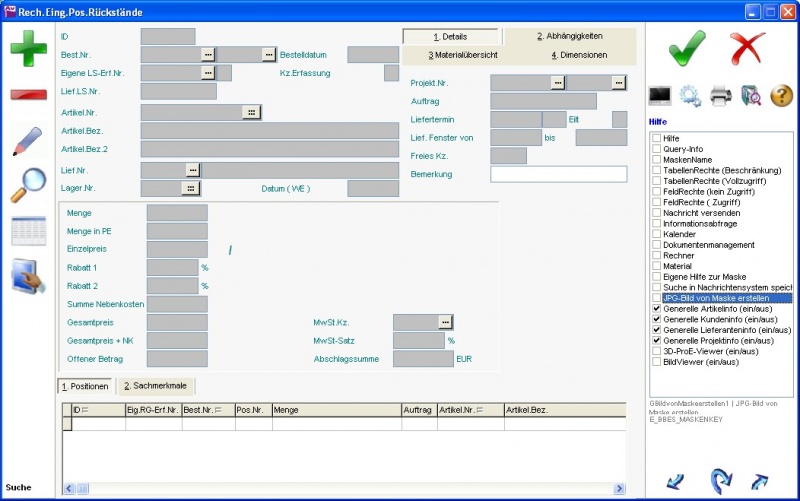Open the Best.Nr. lookup button
The height and width of the screenshot is (501, 800).
point(208,54)
